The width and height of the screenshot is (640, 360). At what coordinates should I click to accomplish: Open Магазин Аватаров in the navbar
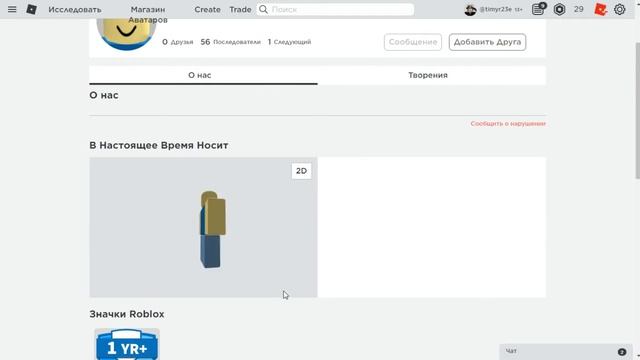(148, 14)
